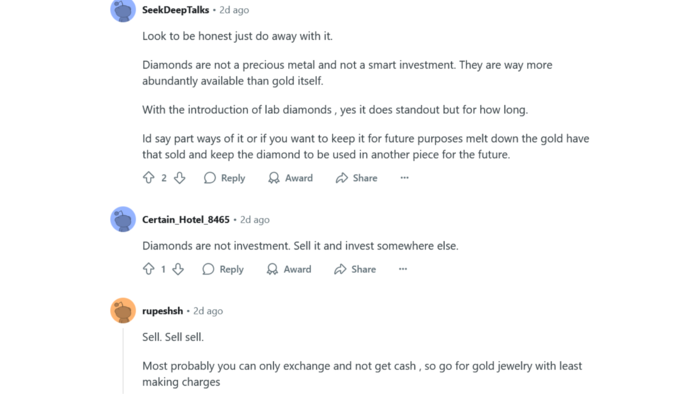
Task: Open ellipsis menu on Certain_Hotel_8465's comment
Action: tap(403, 269)
